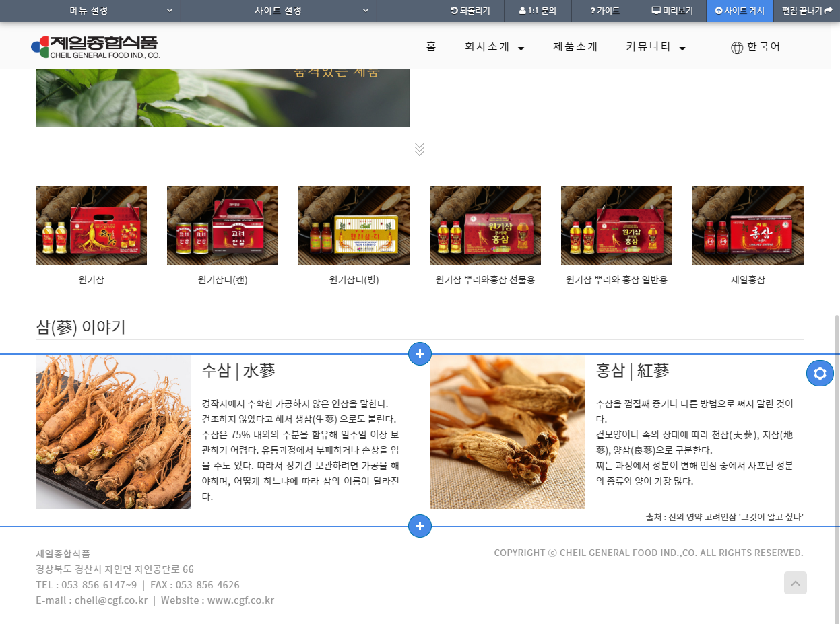This screenshot has height=624, width=840.
Task: Click the 사이트 게시 publish button
Action: point(740,11)
